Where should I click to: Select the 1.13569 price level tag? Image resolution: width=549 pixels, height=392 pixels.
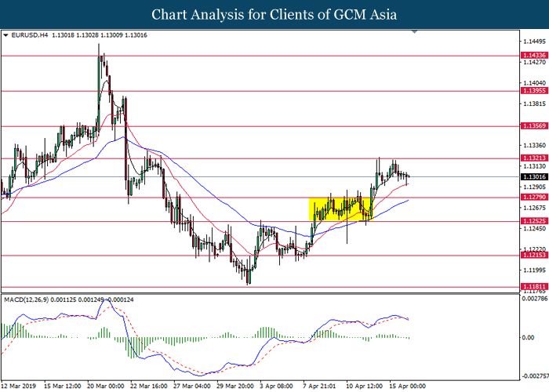pos(533,125)
